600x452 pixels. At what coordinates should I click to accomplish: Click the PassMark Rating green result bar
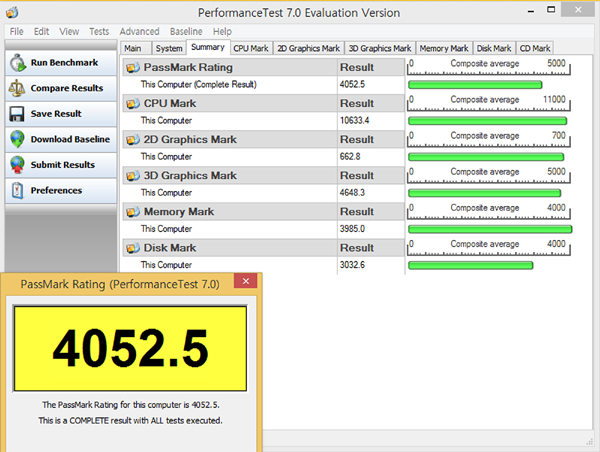pos(475,85)
